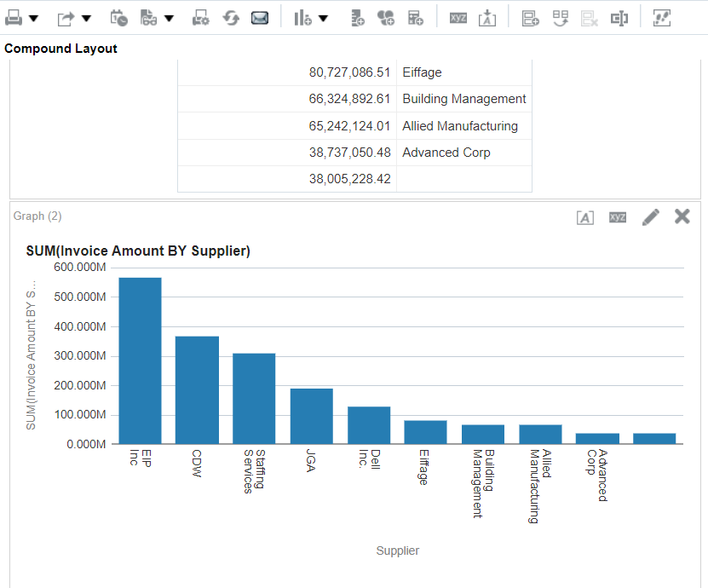Click the 500.000M y-axis label
The image size is (708, 588).
pyautogui.click(x=80, y=297)
